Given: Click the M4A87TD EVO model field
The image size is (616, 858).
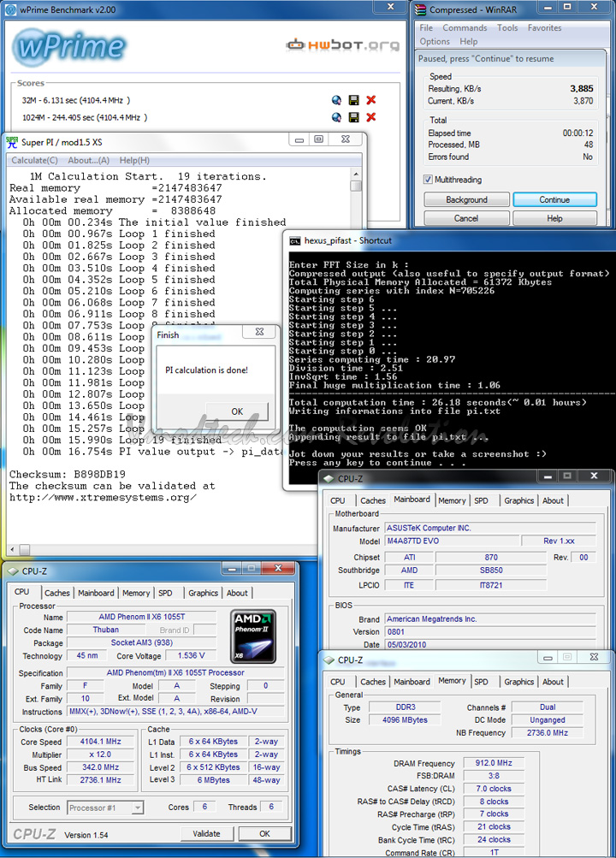Looking at the screenshot, I should point(452,541).
